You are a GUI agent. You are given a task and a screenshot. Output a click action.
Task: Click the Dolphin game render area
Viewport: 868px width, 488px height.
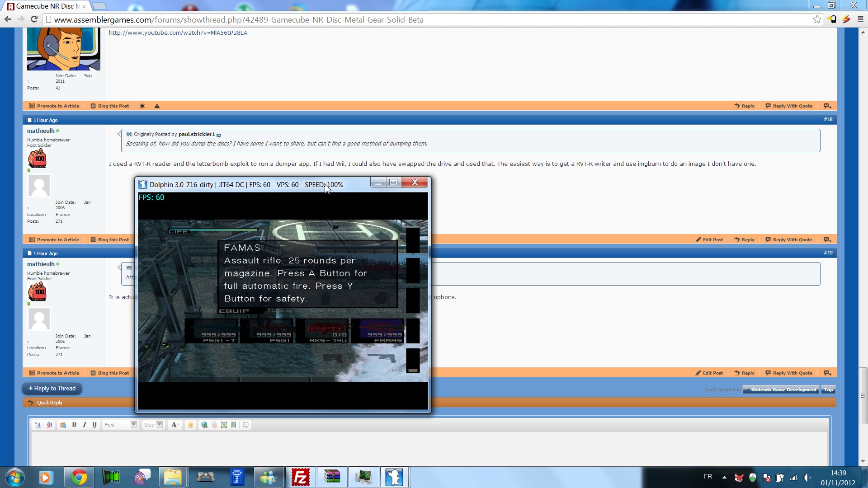point(283,301)
